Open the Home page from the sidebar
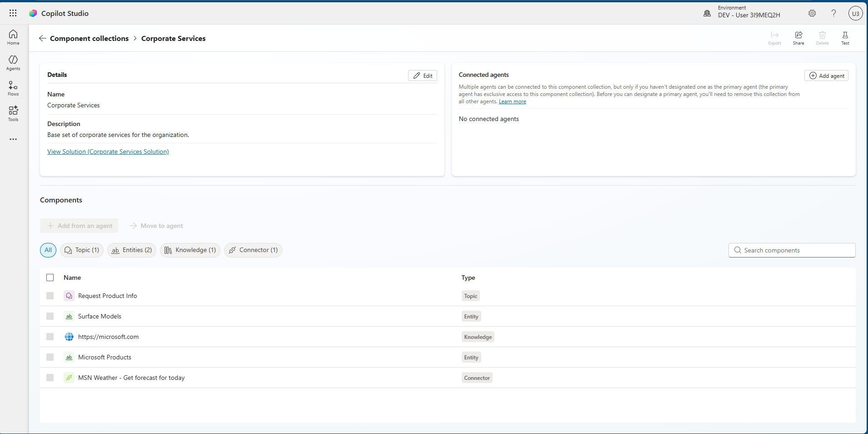 13,37
